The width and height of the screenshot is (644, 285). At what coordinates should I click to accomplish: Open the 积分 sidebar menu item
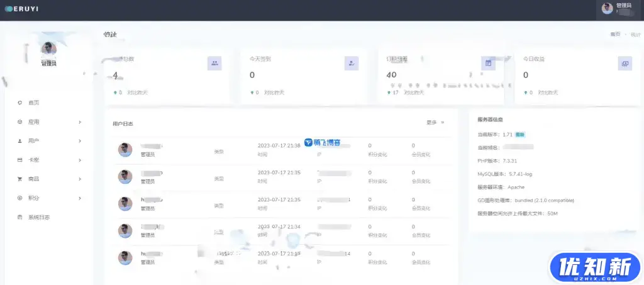point(33,198)
